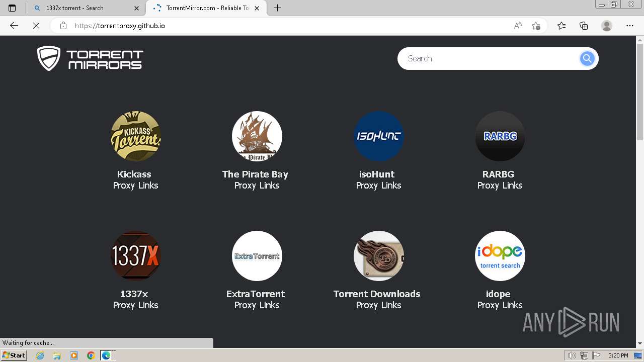The height and width of the screenshot is (362, 644).
Task: Click The Pirate Bay Proxy Links text
Action: click(x=257, y=186)
